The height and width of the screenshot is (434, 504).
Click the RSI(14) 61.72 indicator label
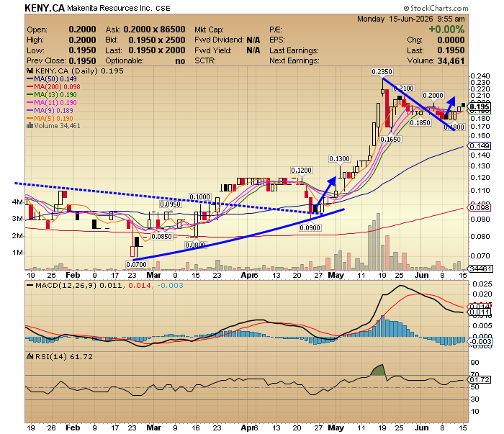coord(63,356)
